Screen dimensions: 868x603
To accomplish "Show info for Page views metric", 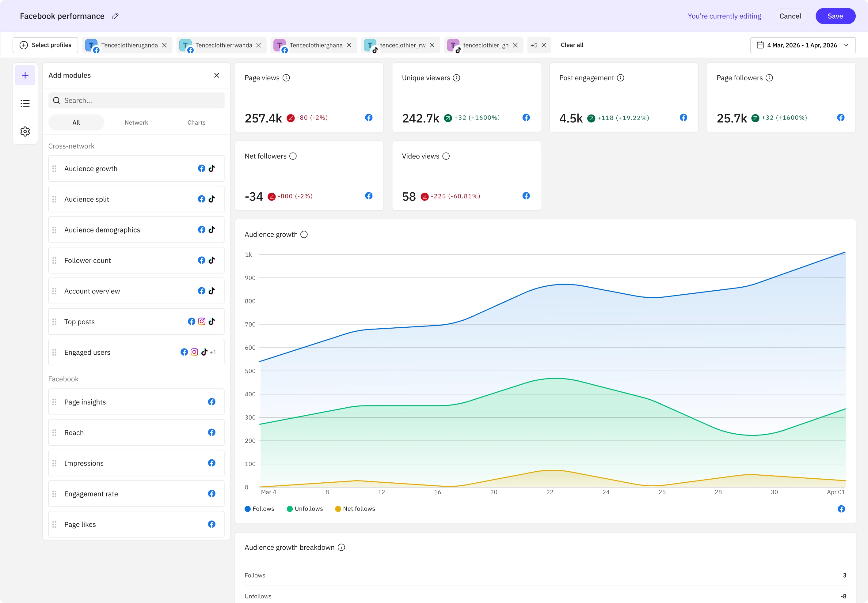I will click(286, 78).
